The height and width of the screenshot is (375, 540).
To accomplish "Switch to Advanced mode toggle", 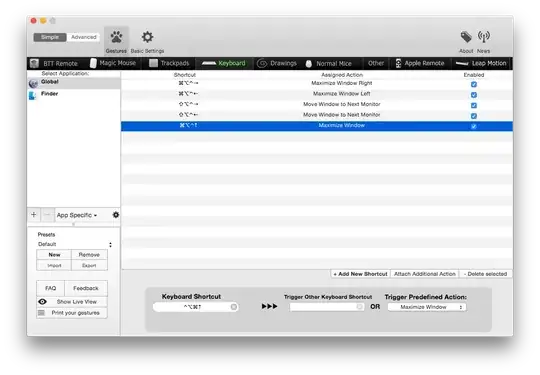I will (83, 37).
